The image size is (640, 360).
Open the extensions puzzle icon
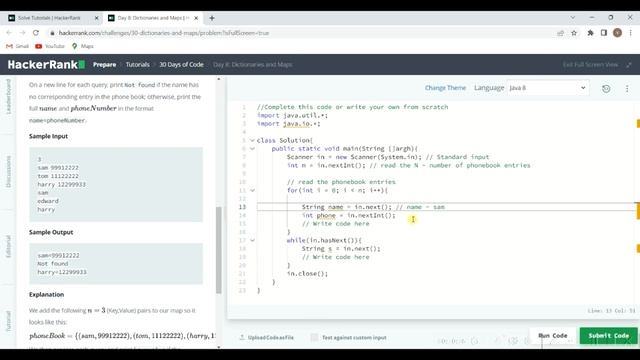[590, 33]
